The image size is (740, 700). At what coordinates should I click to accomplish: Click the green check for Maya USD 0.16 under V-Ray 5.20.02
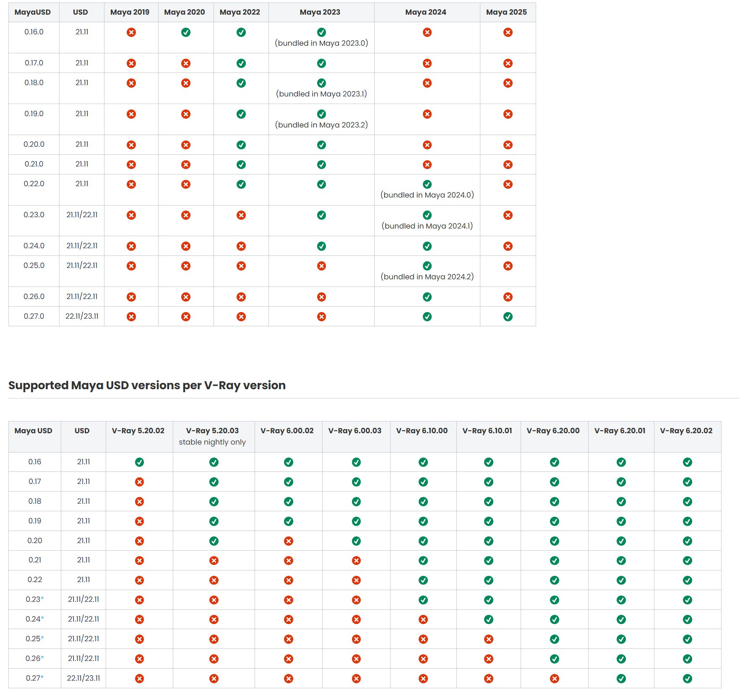tap(140, 462)
